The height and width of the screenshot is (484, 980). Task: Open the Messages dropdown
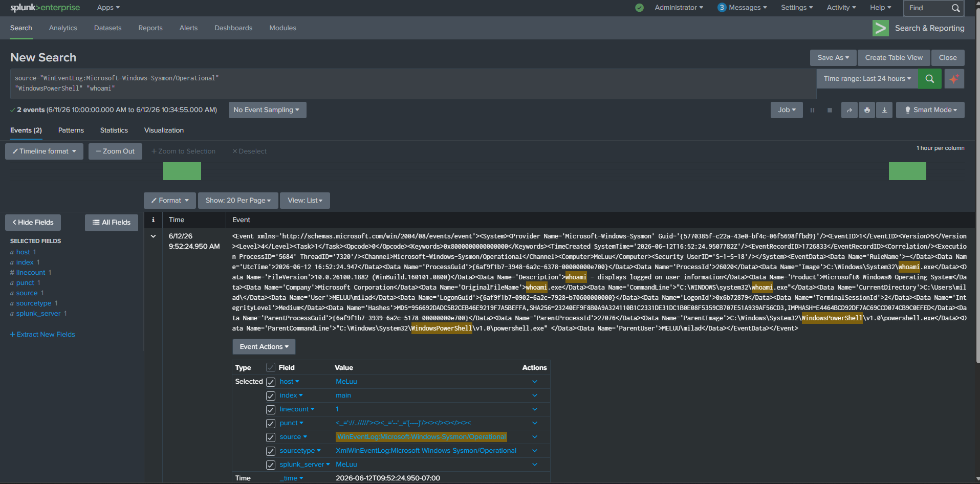(742, 8)
